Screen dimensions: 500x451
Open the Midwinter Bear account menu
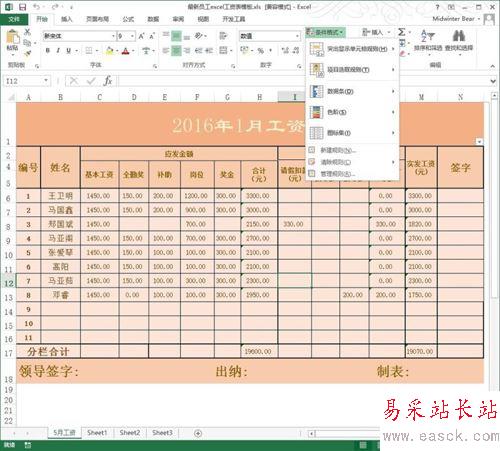pyautogui.click(x=456, y=19)
